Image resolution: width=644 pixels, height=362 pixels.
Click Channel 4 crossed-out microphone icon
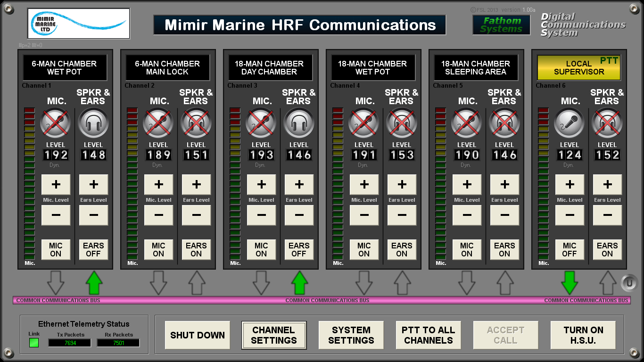[364, 123]
